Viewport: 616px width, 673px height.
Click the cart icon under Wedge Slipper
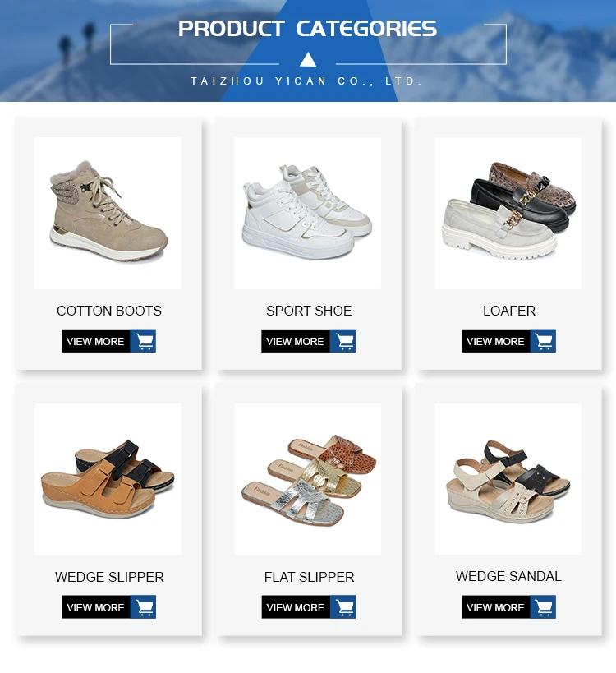(143, 607)
